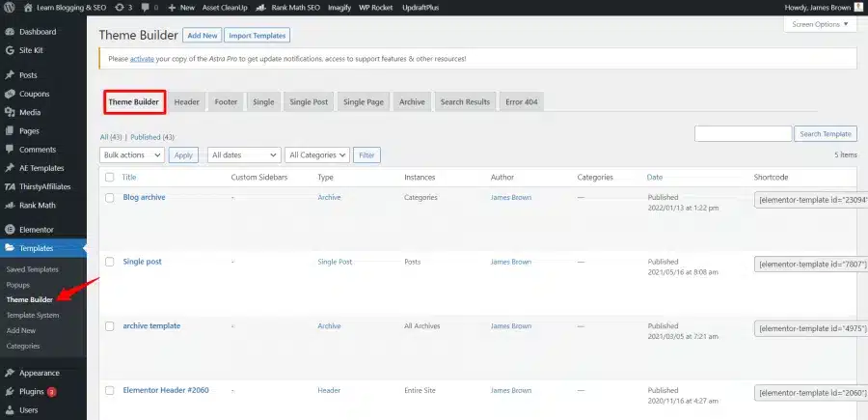This screenshot has height=420, width=868.
Task: Click the Search Template button
Action: [826, 134]
